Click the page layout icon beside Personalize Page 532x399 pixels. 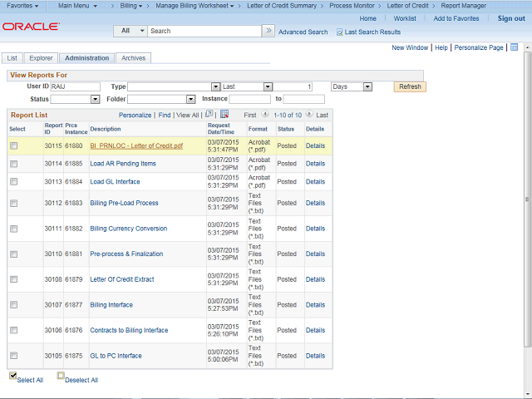[x=514, y=47]
